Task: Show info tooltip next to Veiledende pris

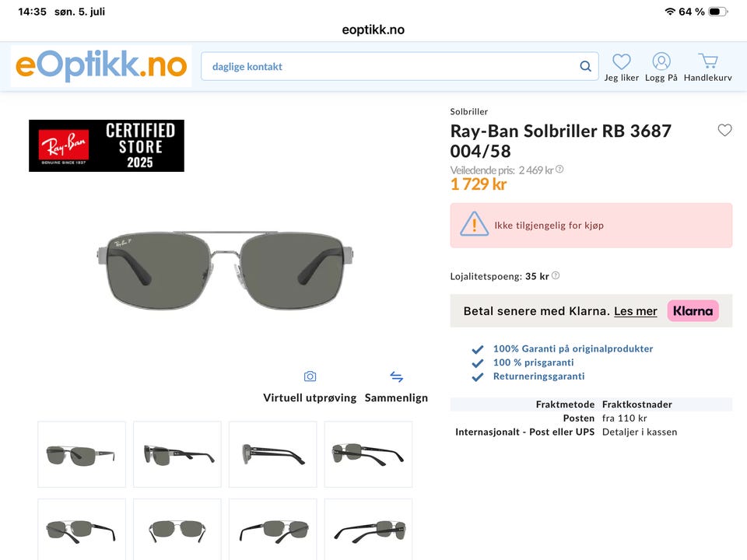Action: [559, 169]
